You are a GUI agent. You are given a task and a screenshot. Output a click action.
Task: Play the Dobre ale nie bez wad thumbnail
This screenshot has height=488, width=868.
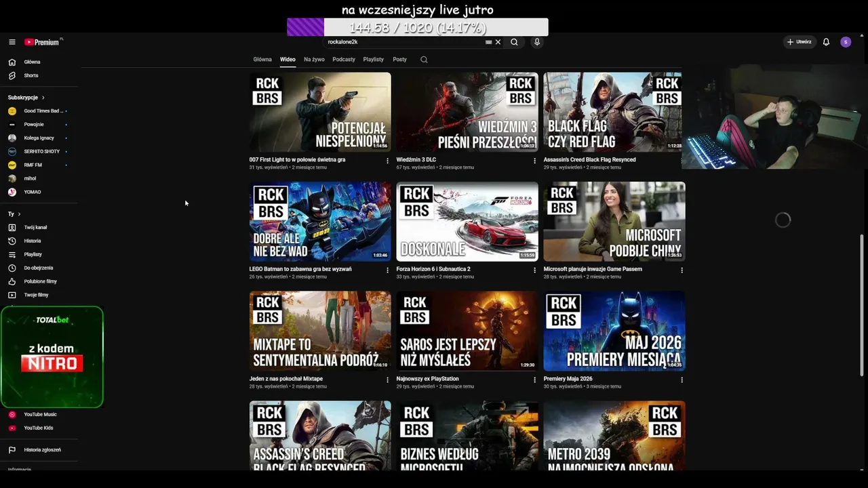[x=320, y=222]
